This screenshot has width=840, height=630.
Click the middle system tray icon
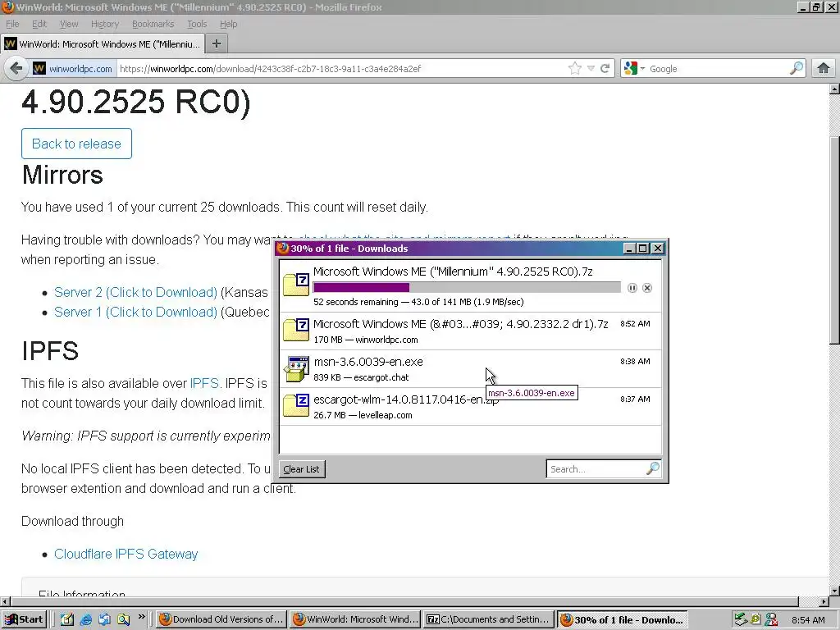tap(756, 619)
